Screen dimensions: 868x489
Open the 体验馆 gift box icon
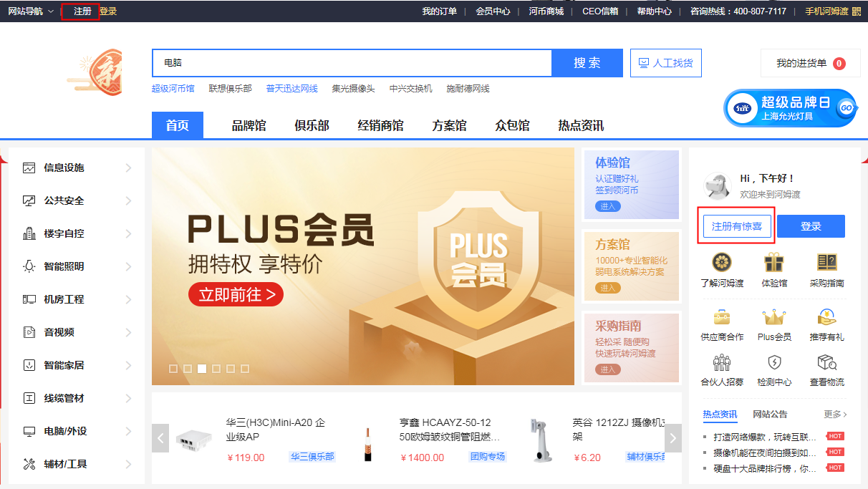[774, 262]
